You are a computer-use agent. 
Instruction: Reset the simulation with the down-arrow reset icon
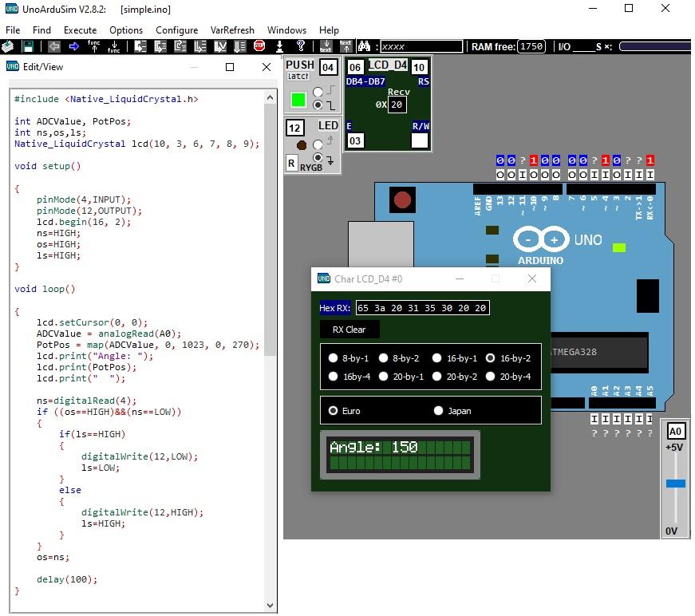point(280,46)
